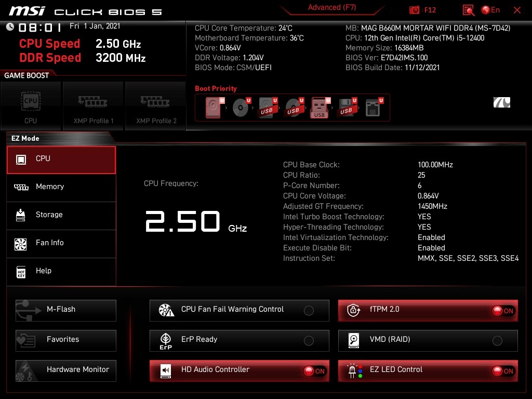532x399 pixels.
Task: Select the hard disk boot priority device
Action: point(215,108)
